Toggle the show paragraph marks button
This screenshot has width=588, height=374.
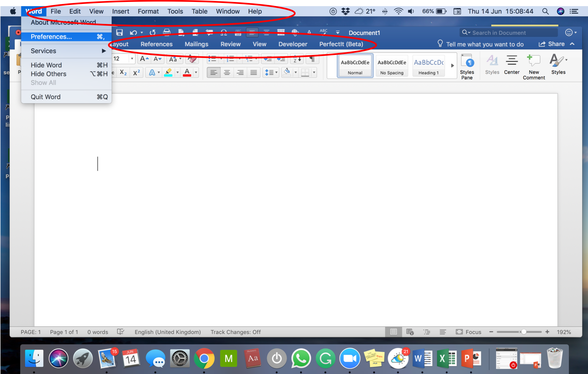point(312,59)
